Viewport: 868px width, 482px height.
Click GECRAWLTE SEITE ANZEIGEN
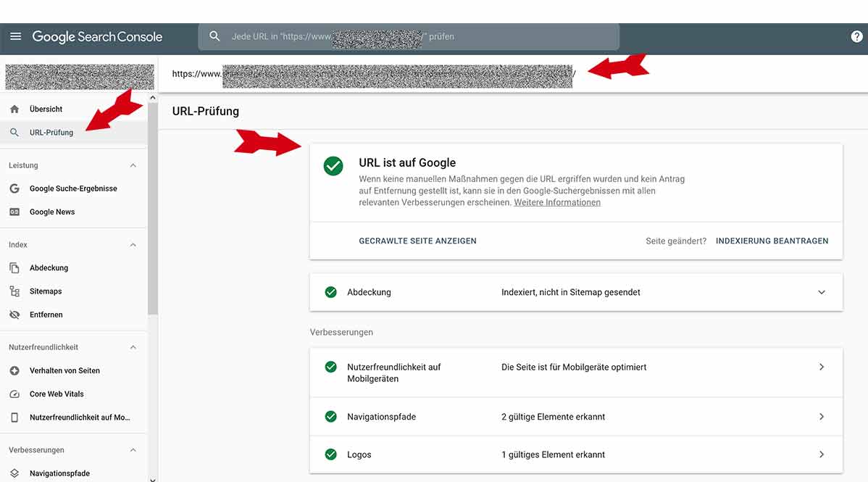pos(417,241)
